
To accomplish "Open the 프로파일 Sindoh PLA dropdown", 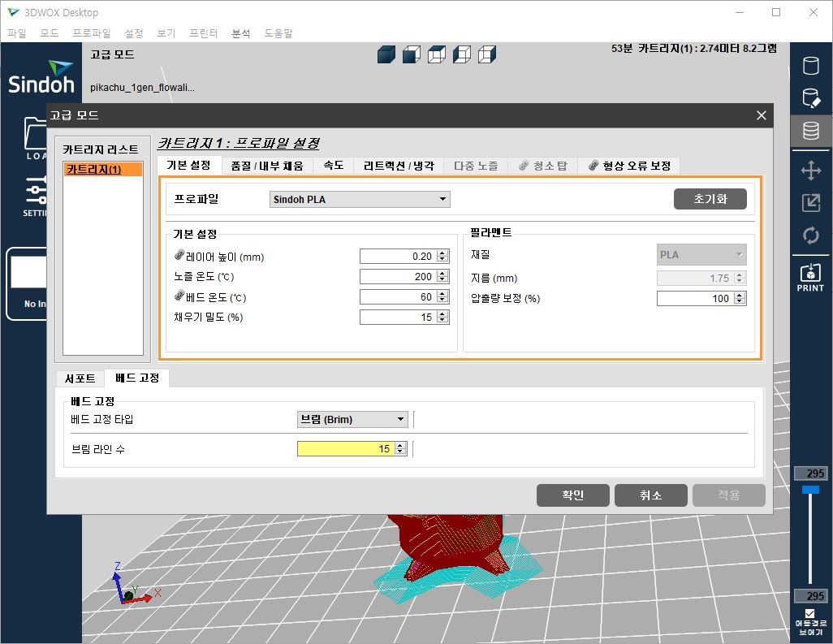I will coord(360,199).
